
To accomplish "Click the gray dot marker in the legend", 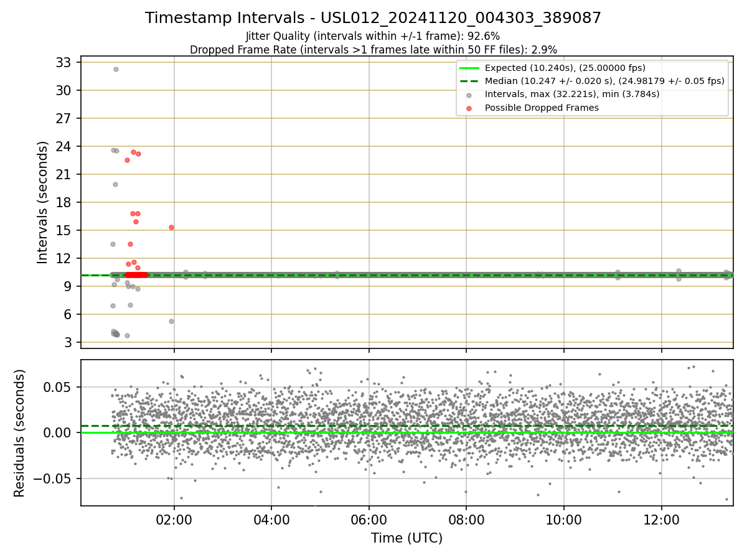I will 469,95.
